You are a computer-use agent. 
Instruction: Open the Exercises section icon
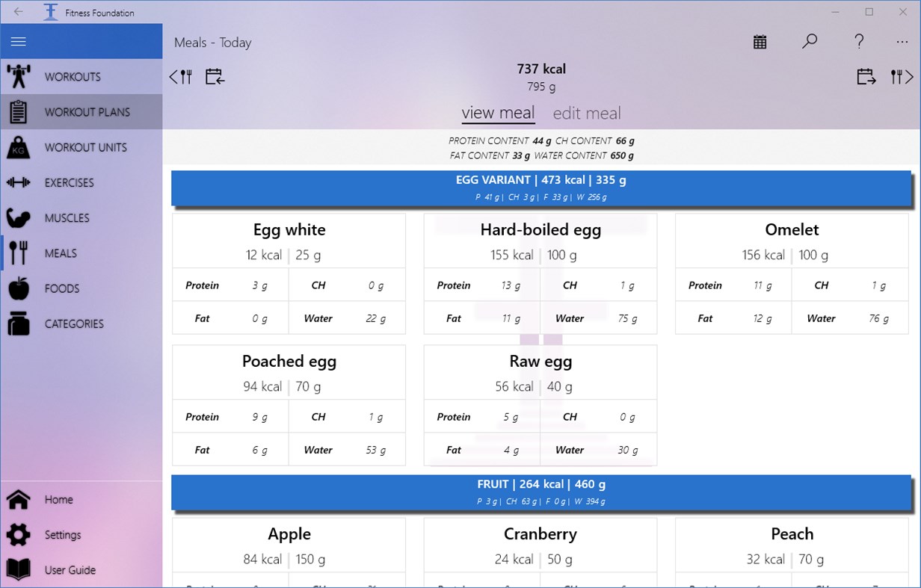18,182
